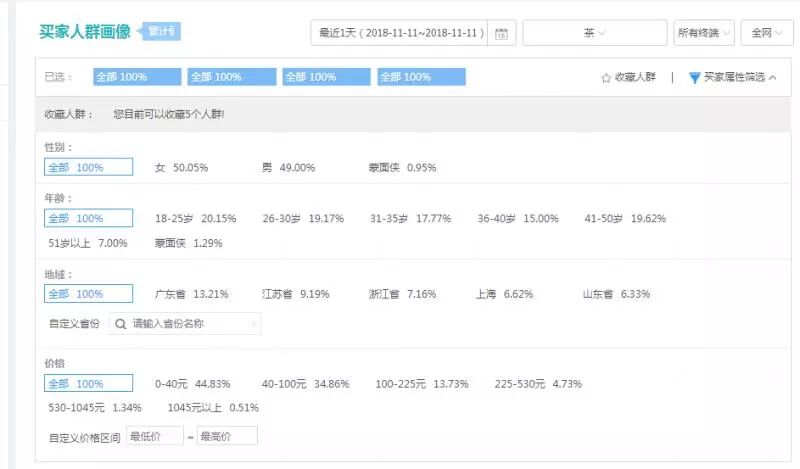Click the 请输入省份名称 province input
800x469 pixels.
pyautogui.click(x=185, y=324)
